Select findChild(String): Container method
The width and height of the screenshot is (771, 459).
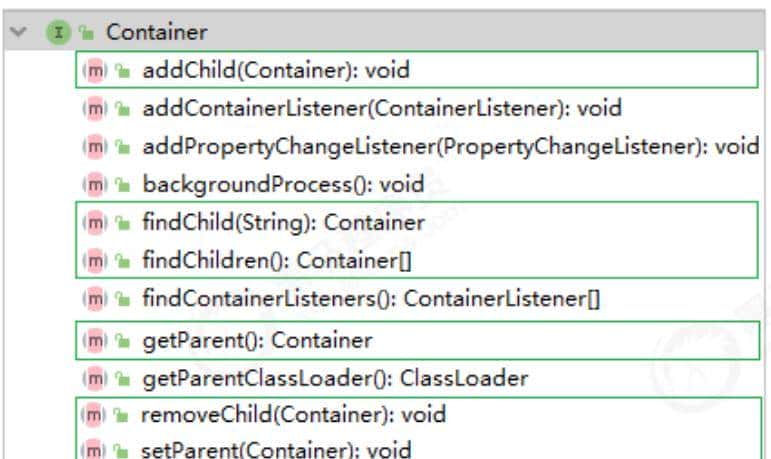(x=284, y=222)
